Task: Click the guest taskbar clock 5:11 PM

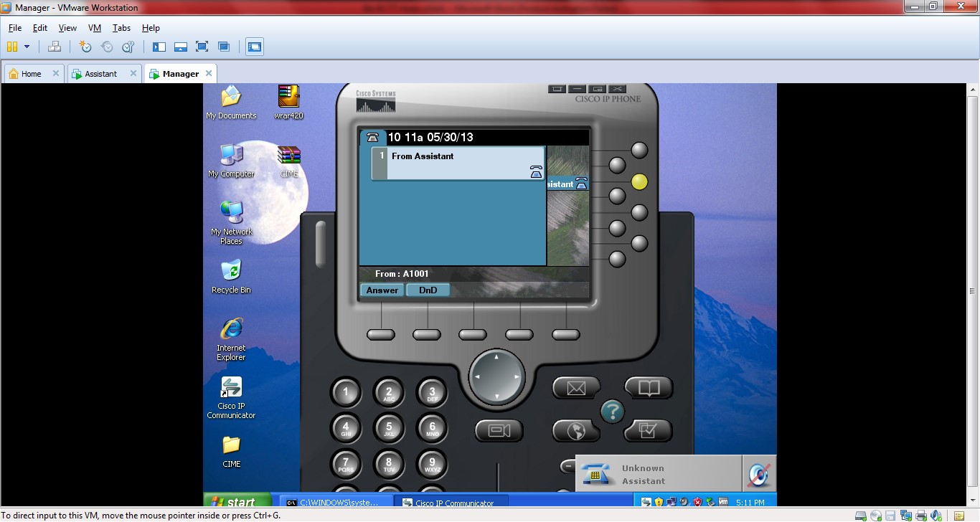Action: point(750,503)
